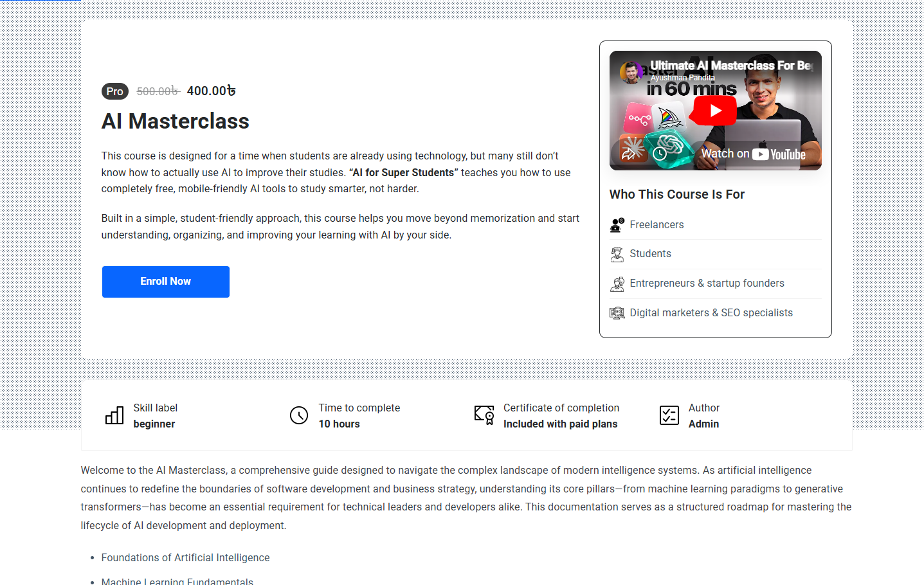Select 'Digital marketers & SEO specialists' text
924x585 pixels.
click(711, 312)
